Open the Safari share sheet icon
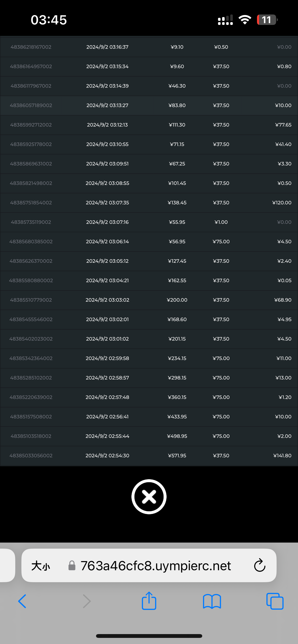 point(149,601)
